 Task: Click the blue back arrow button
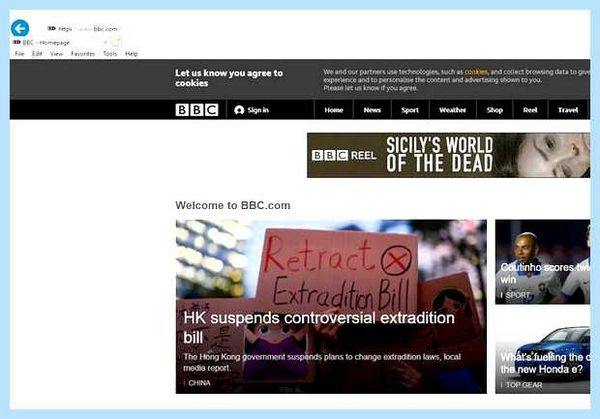(x=20, y=28)
